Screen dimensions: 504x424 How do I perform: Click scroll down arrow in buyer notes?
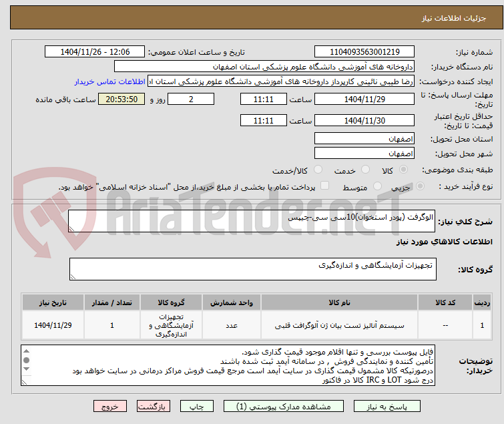pyautogui.click(x=27, y=369)
